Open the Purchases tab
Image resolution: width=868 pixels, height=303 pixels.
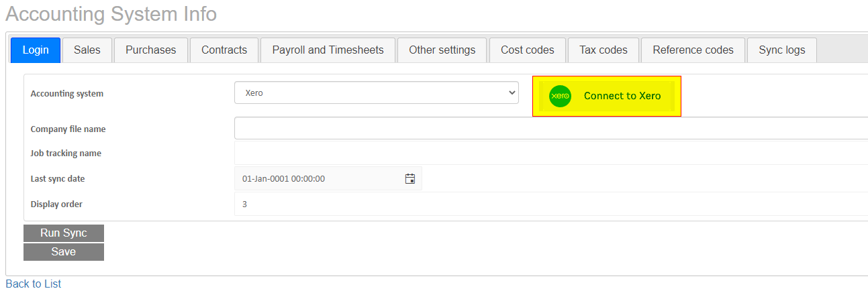pos(151,50)
